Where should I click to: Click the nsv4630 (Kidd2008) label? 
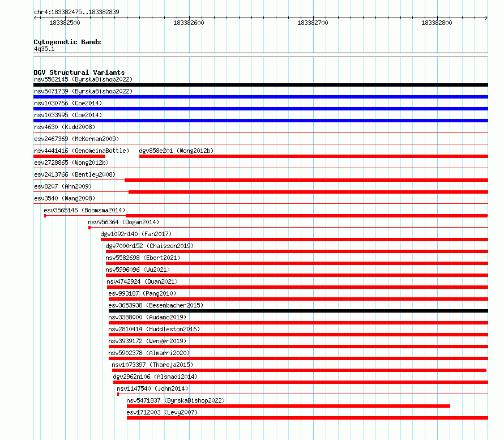coord(65,127)
